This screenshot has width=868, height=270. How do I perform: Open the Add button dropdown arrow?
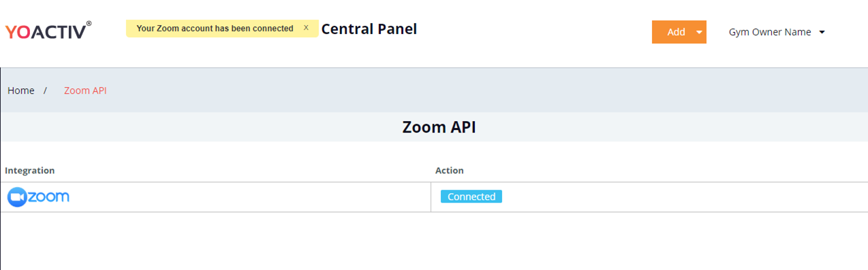pyautogui.click(x=699, y=32)
